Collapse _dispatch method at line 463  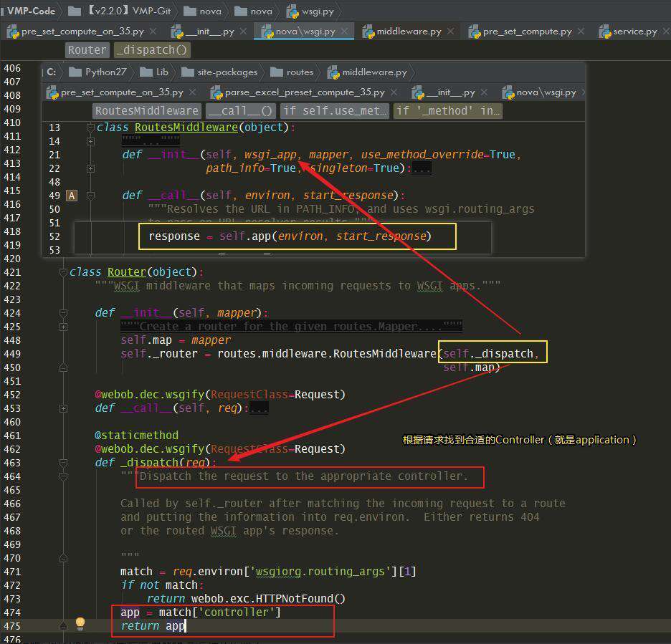63,463
